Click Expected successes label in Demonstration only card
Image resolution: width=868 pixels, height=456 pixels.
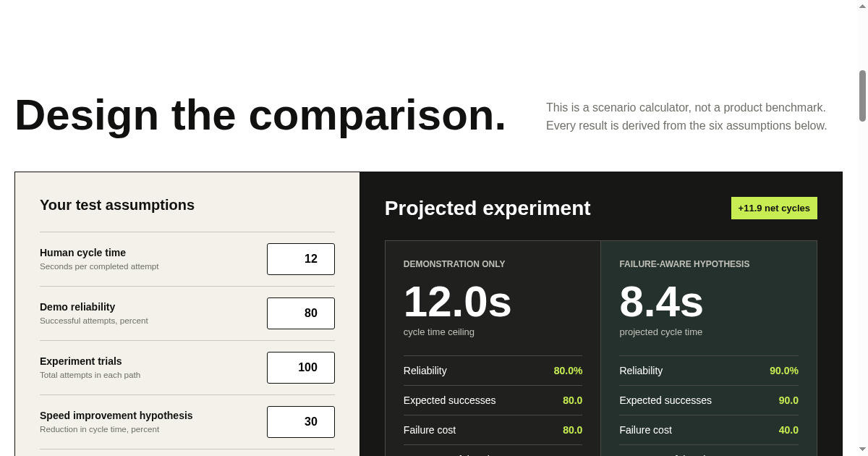(x=450, y=400)
